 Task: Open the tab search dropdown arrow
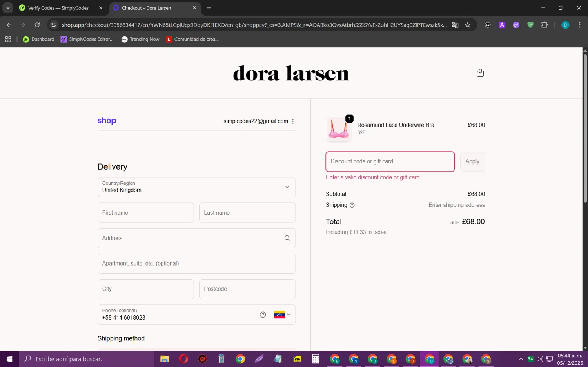coord(8,8)
